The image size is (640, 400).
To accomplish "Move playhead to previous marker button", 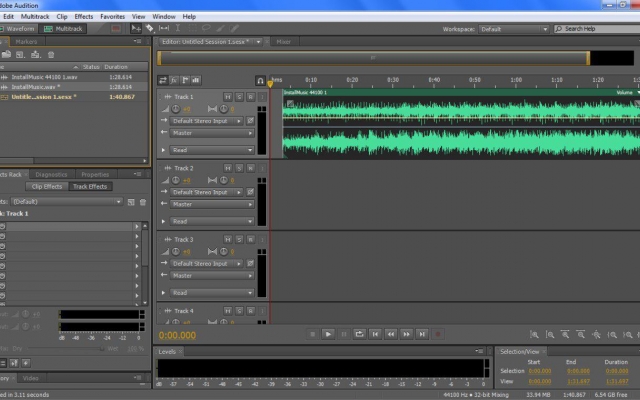I will pyautogui.click(x=375, y=334).
